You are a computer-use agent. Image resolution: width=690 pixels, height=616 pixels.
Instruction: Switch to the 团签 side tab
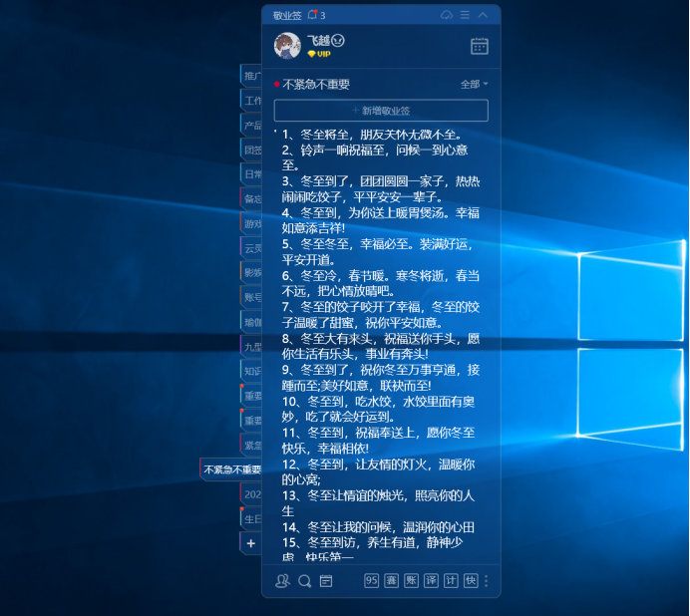point(251,151)
